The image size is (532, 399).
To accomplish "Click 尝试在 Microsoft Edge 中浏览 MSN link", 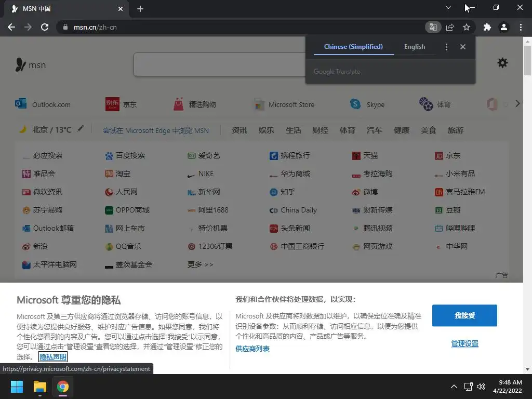I will [x=156, y=130].
